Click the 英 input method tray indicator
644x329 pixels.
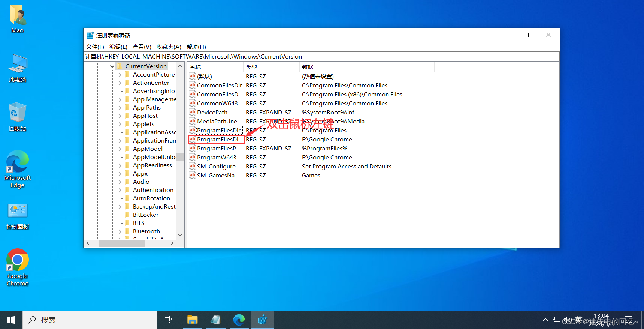(x=578, y=320)
